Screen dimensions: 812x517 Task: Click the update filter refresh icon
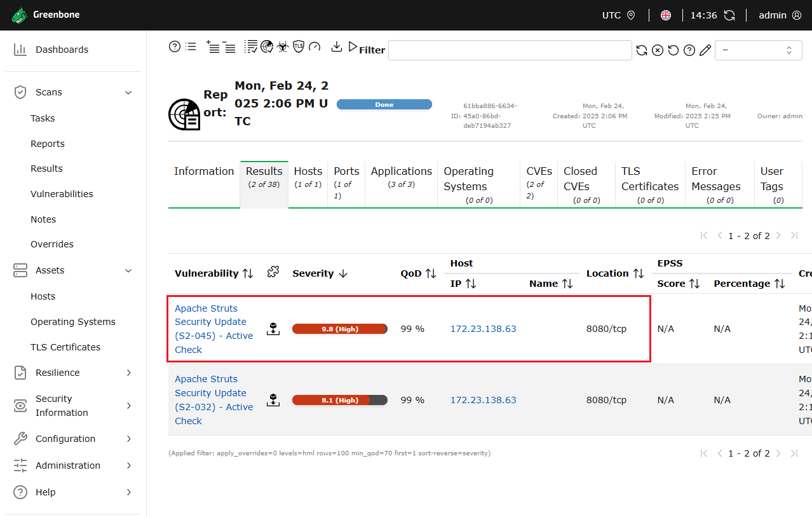(x=642, y=50)
